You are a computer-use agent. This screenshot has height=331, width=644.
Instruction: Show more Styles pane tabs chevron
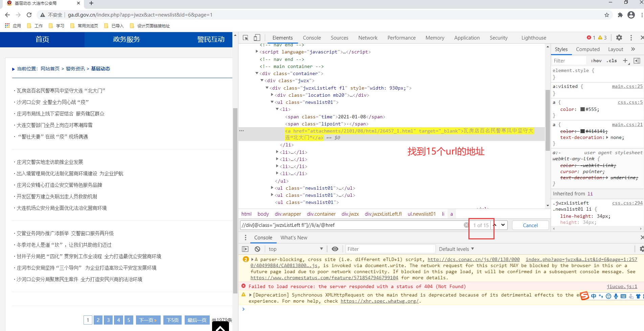[x=633, y=49]
